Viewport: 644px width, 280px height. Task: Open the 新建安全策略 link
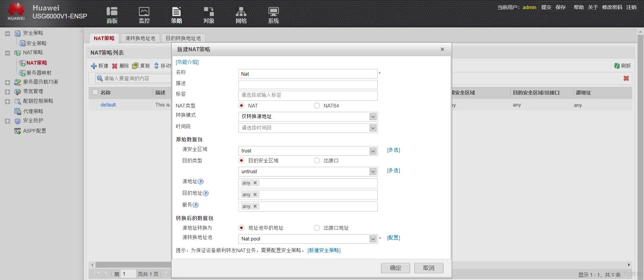[324, 251]
